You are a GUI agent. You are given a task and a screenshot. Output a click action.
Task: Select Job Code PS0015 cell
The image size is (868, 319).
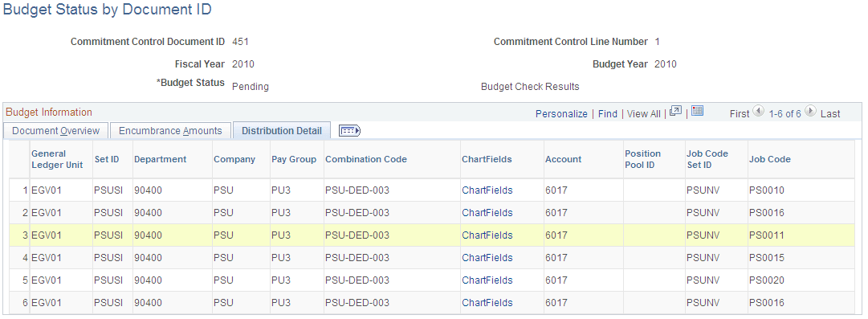point(767,257)
